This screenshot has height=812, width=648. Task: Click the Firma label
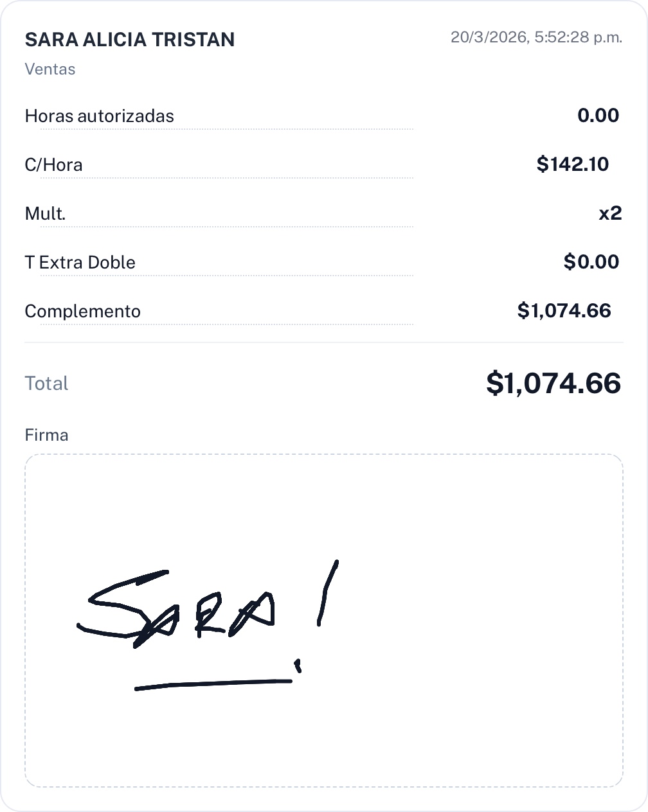pos(46,435)
